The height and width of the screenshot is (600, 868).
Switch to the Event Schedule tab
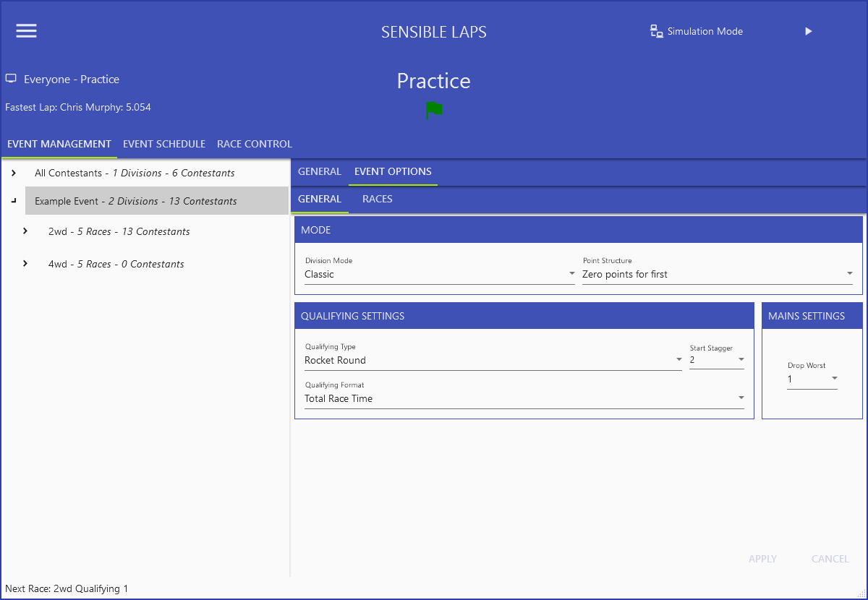(164, 144)
